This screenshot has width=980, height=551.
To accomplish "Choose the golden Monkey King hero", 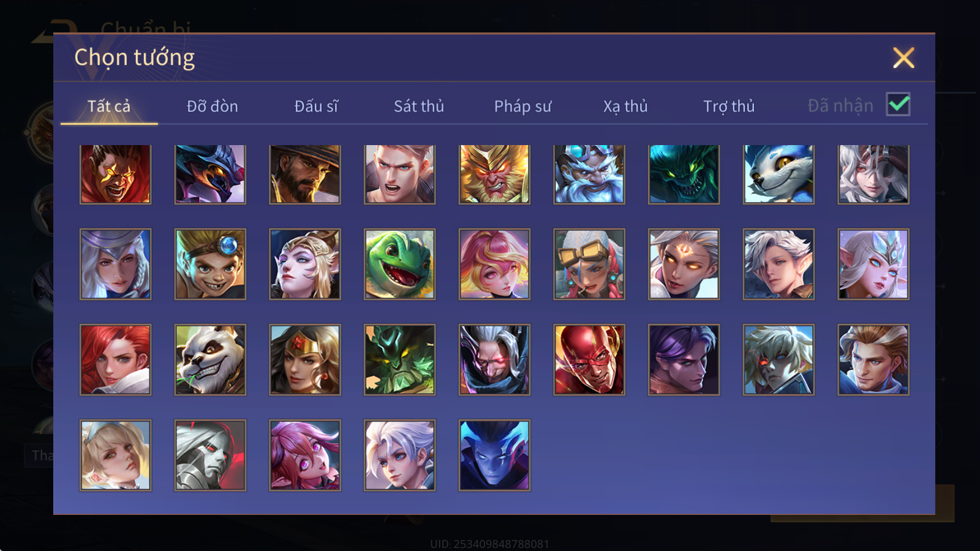I will (x=494, y=174).
